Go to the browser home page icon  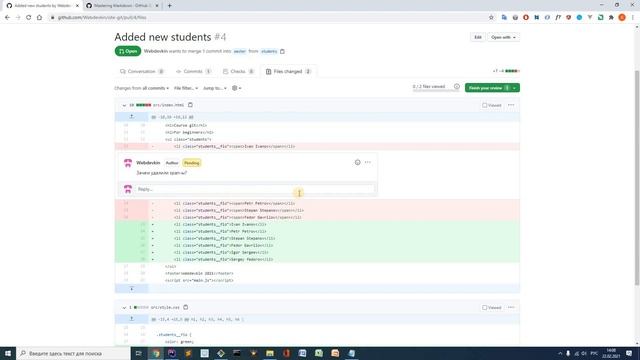pos(39,18)
